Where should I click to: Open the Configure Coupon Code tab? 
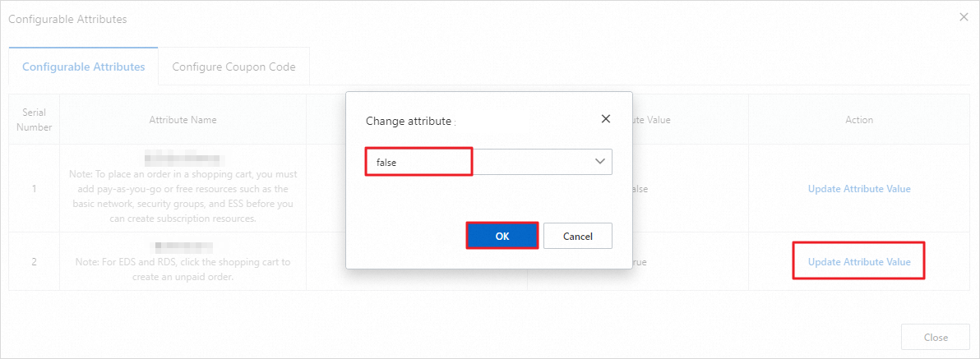pyautogui.click(x=233, y=67)
